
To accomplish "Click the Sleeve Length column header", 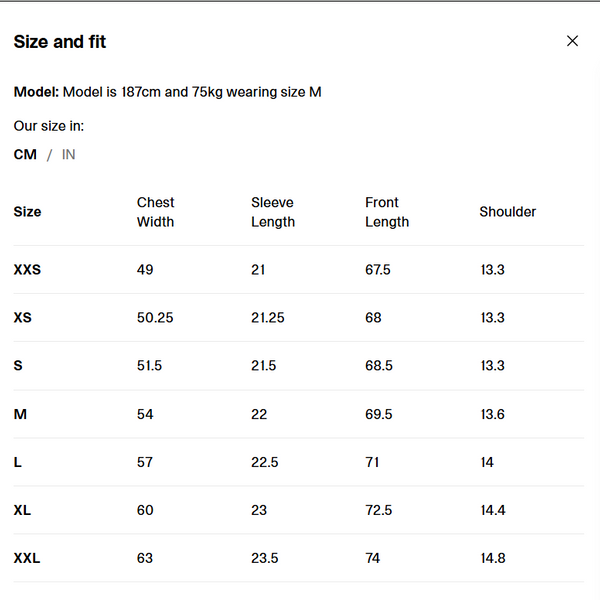I will [x=273, y=212].
